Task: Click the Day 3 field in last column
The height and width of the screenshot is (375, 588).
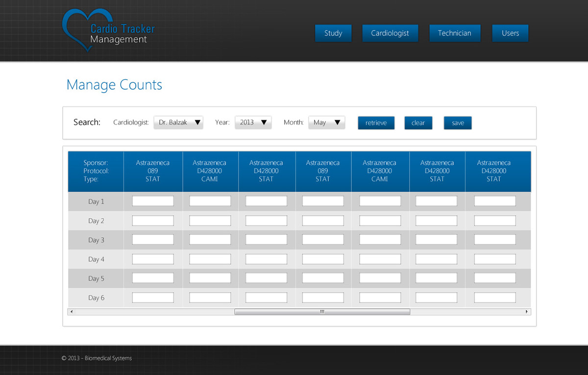Action: 495,240
